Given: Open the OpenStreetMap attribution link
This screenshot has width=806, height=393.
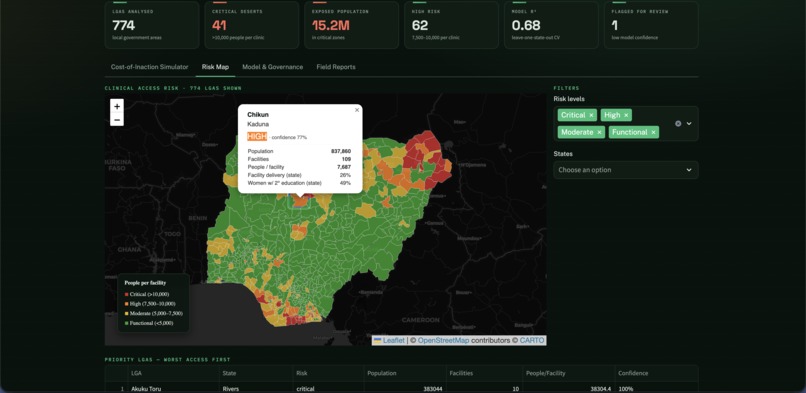Looking at the screenshot, I should point(443,340).
